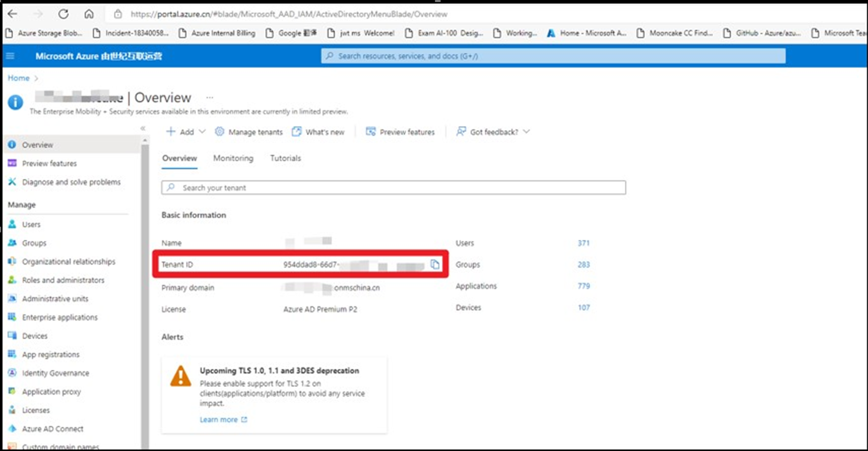This screenshot has height=451, width=868.
Task: Switch to the Monitoring tab
Action: 233,158
